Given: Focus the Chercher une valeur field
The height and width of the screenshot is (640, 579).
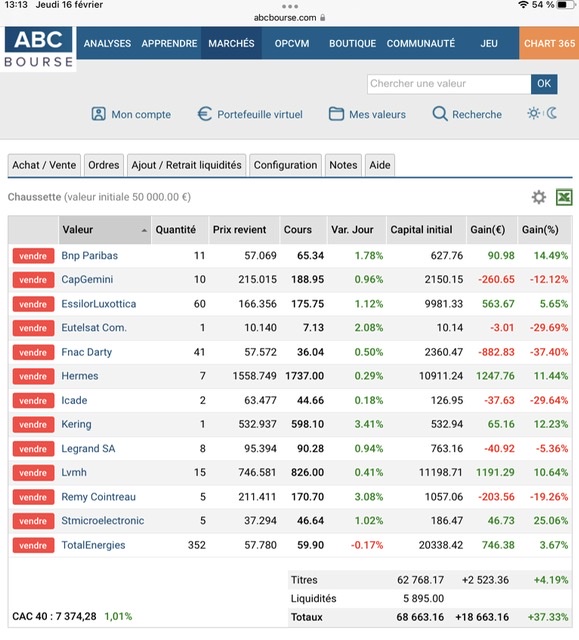Looking at the screenshot, I should pyautogui.click(x=449, y=84).
